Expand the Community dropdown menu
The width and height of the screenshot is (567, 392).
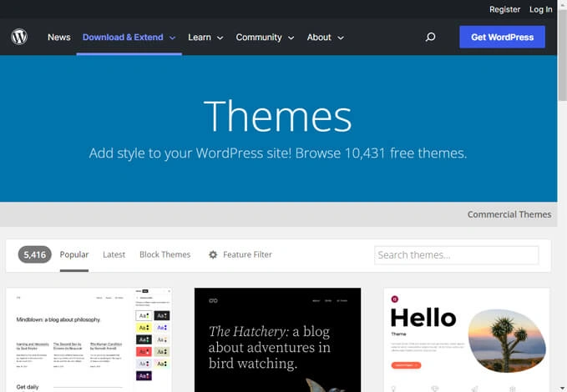[265, 38]
